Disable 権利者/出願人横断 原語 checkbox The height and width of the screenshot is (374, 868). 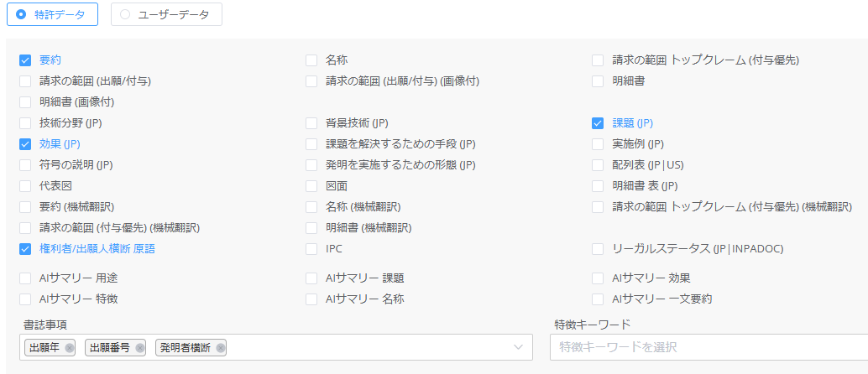tap(25, 249)
